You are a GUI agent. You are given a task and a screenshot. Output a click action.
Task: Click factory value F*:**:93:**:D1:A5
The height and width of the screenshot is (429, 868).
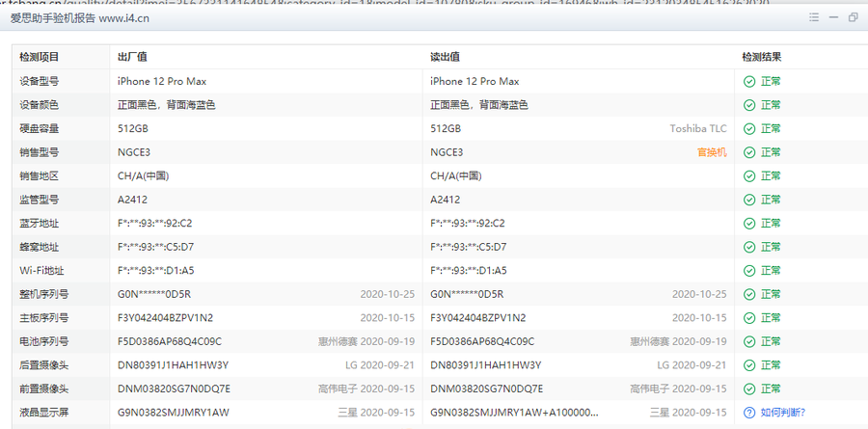click(x=155, y=271)
